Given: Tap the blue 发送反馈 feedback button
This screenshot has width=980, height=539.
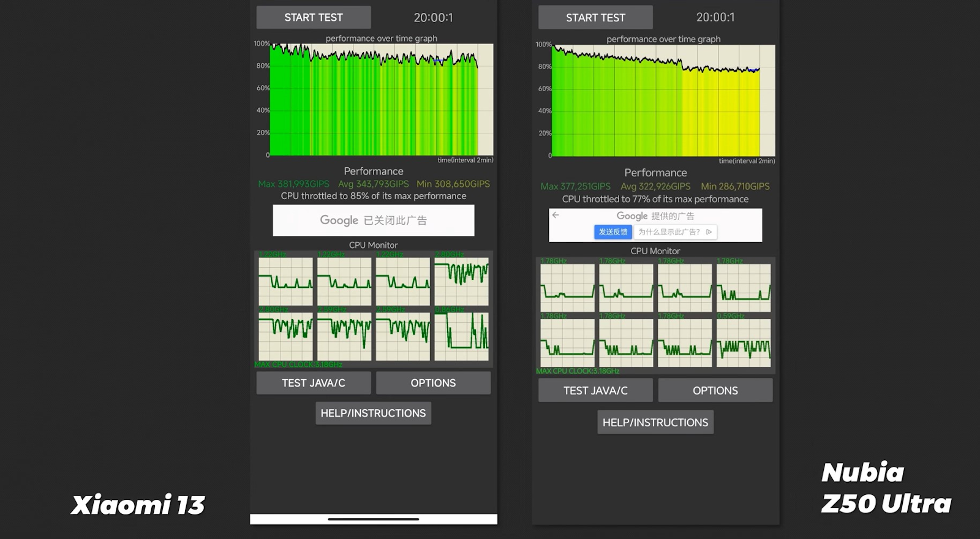Looking at the screenshot, I should pyautogui.click(x=613, y=232).
